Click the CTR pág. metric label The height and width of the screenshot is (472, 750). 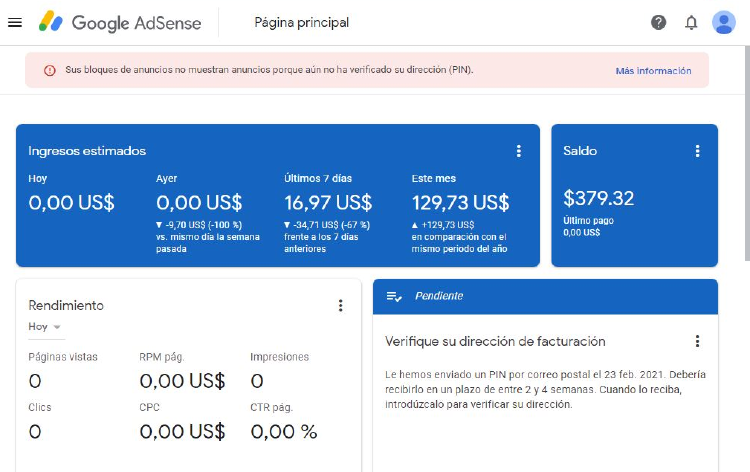pyautogui.click(x=271, y=407)
